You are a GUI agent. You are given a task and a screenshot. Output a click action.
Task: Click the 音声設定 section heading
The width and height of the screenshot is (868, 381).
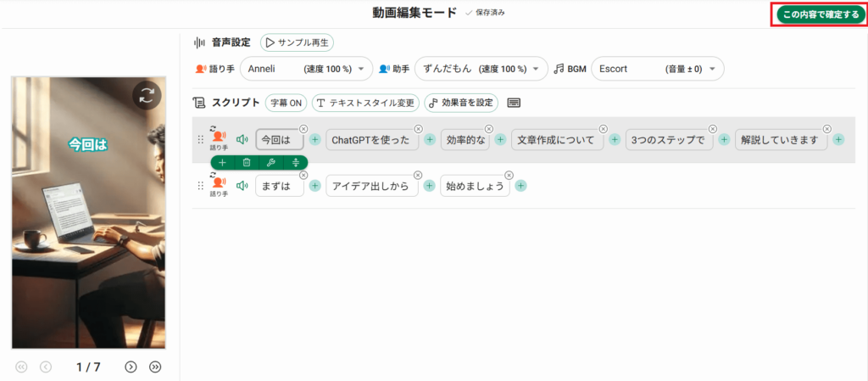231,42
